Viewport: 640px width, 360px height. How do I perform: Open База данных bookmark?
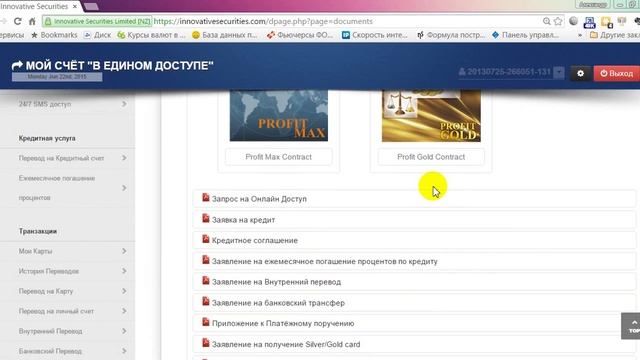click(225, 35)
